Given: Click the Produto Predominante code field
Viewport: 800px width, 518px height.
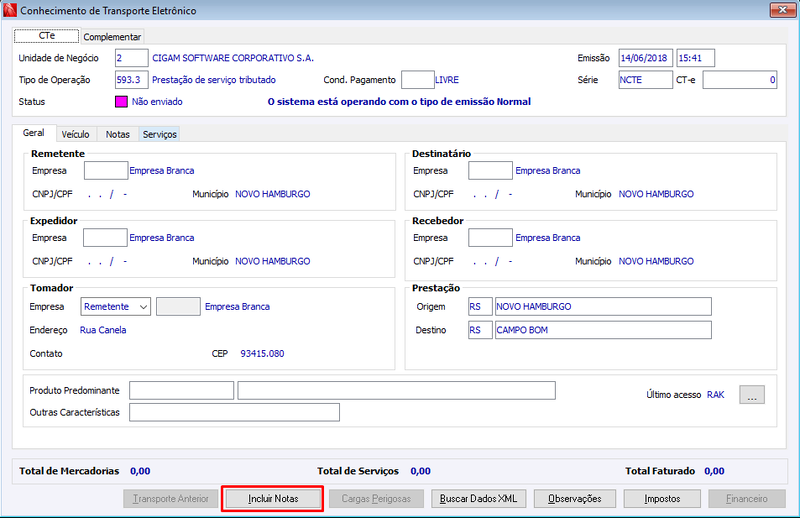Looking at the screenshot, I should pyautogui.click(x=182, y=390).
